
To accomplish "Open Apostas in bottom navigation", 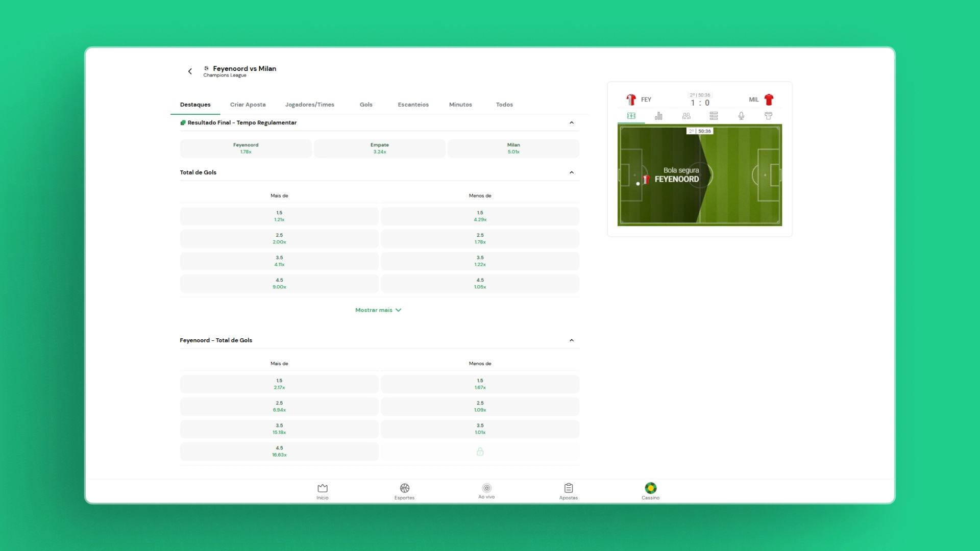I will pos(569,492).
